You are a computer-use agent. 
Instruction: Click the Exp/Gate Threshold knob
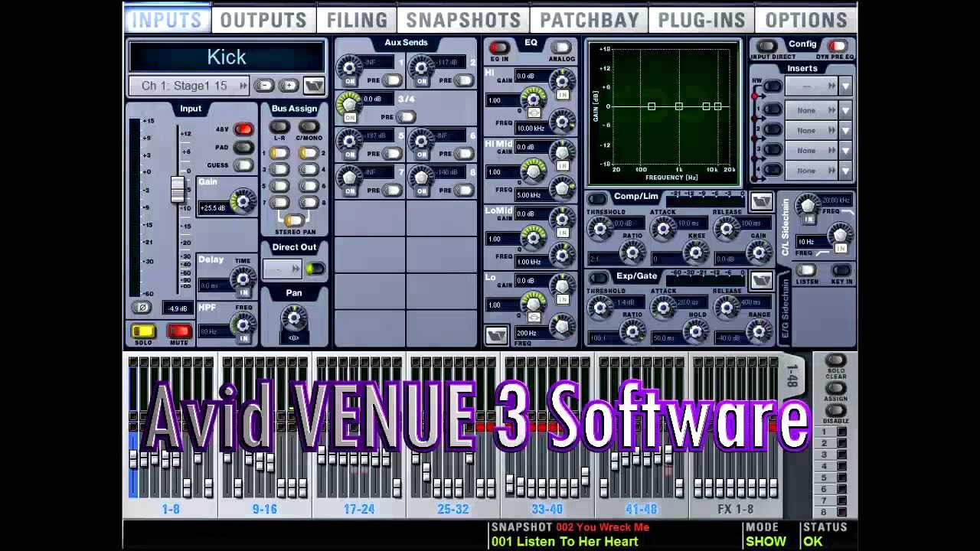click(601, 307)
